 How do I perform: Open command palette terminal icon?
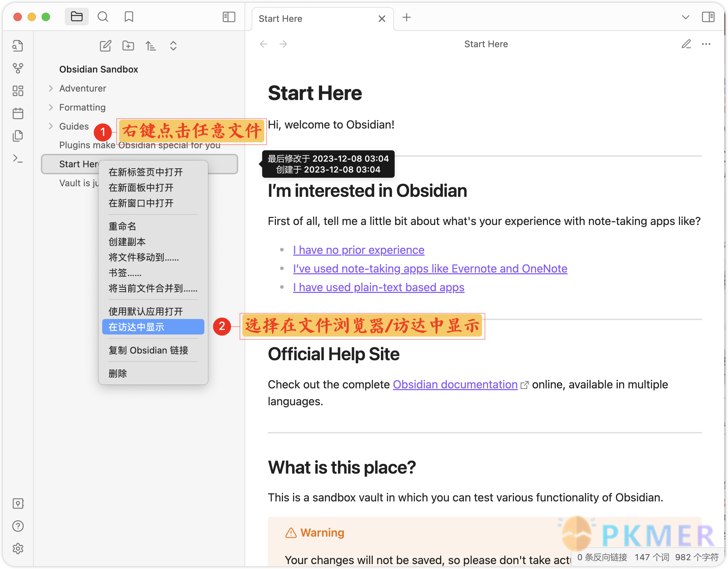18,158
